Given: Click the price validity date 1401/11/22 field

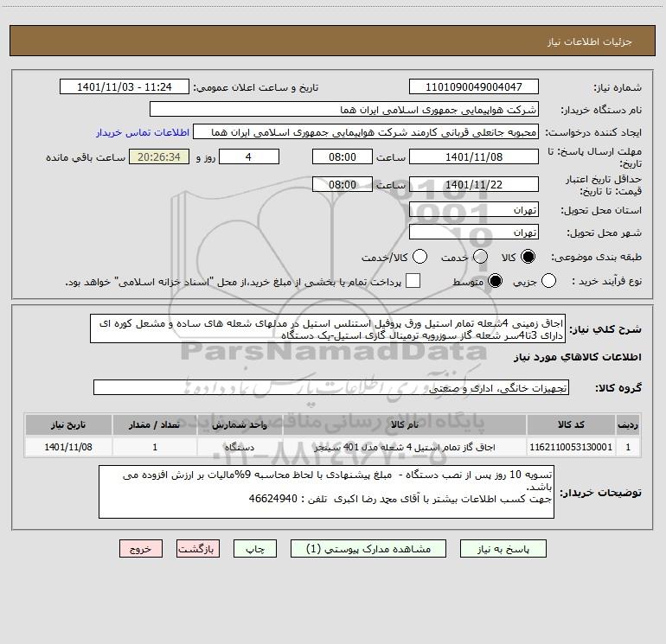Looking at the screenshot, I should [x=474, y=184].
